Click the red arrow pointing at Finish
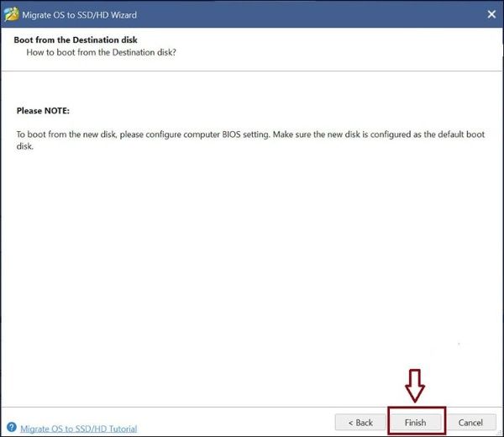 [x=416, y=387]
